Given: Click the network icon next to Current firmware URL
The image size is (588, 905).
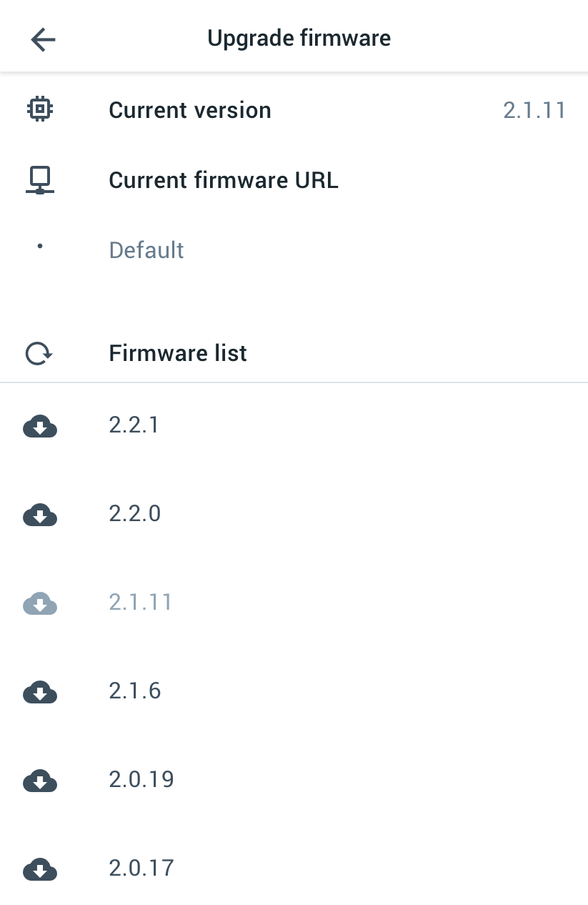Looking at the screenshot, I should [x=40, y=179].
